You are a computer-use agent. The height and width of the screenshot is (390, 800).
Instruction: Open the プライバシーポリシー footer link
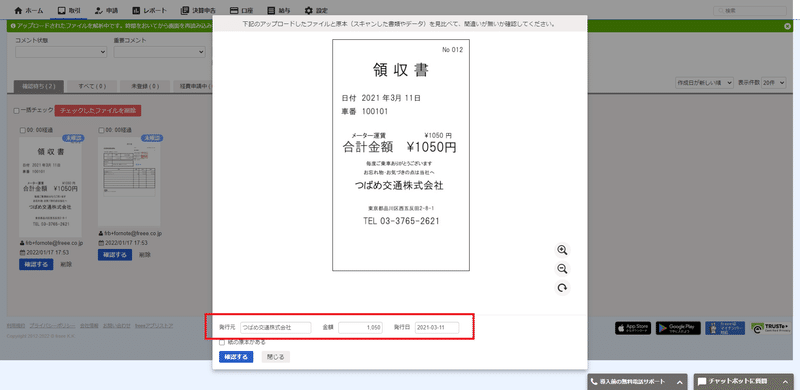[x=53, y=326]
